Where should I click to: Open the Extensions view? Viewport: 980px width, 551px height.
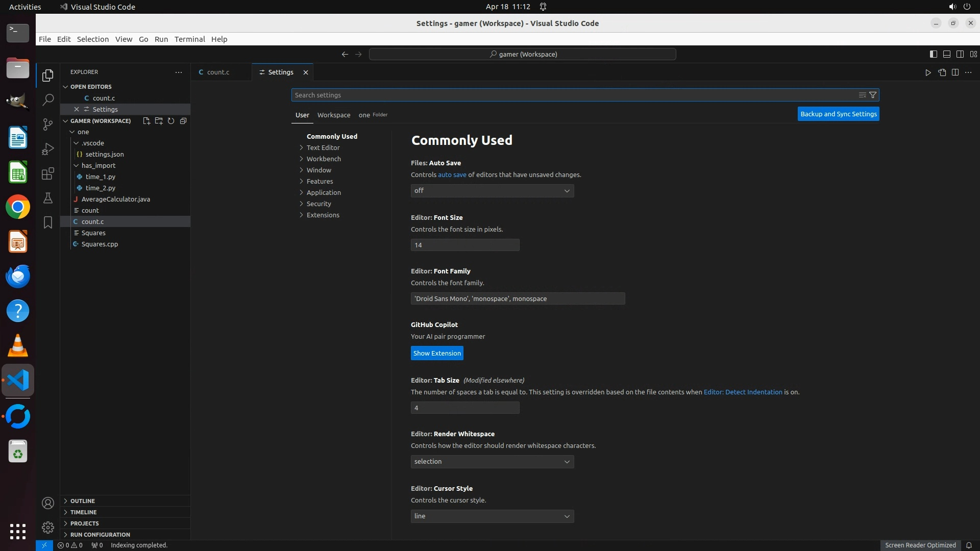(x=48, y=173)
